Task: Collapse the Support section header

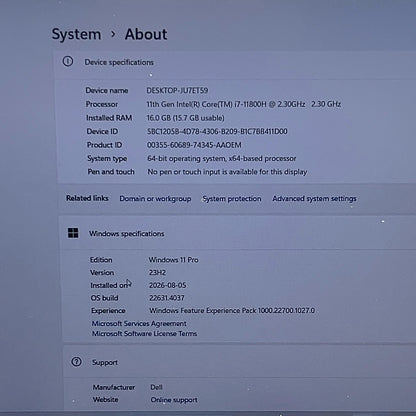Action: [x=240, y=362]
